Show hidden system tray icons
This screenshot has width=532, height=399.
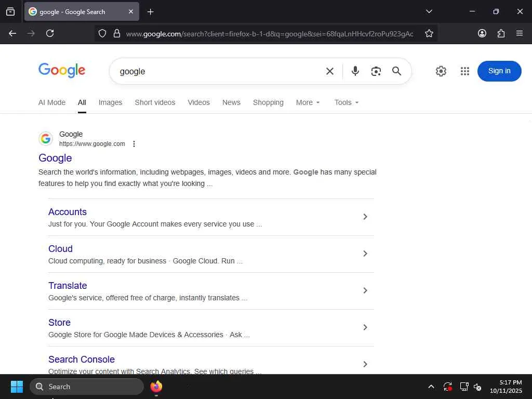431,387
